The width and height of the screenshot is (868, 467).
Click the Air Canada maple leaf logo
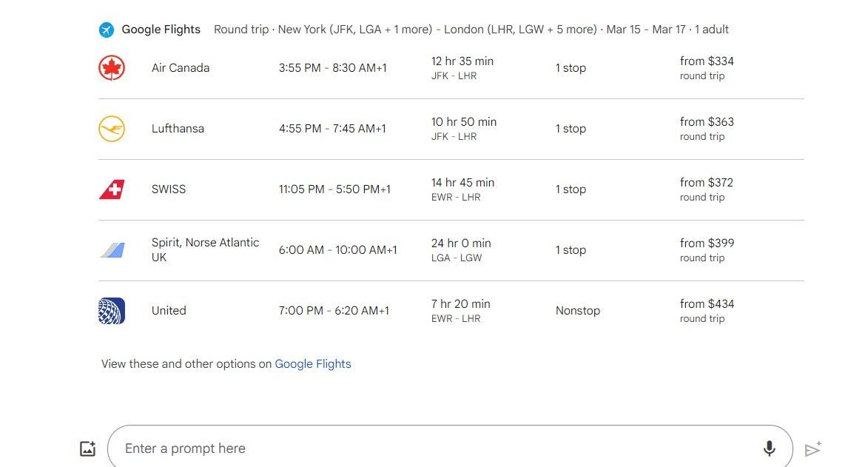click(112, 68)
